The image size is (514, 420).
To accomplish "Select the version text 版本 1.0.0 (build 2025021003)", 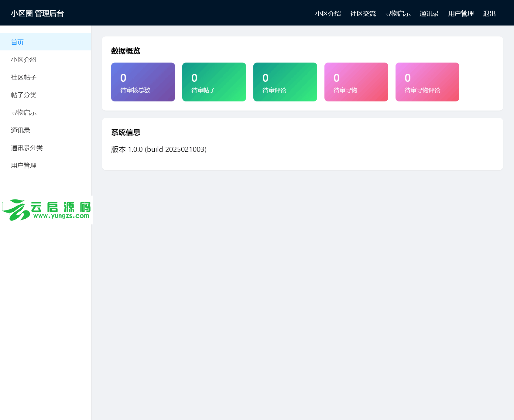I will [x=159, y=149].
